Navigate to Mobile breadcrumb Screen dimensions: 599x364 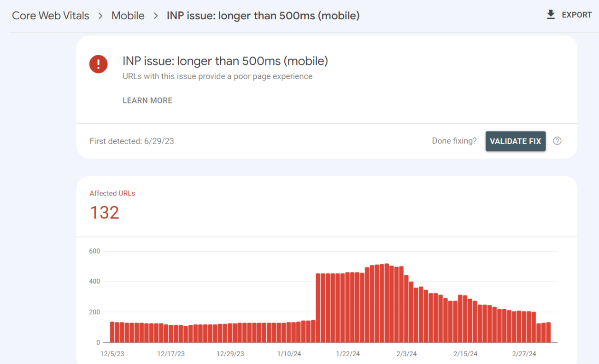[128, 16]
